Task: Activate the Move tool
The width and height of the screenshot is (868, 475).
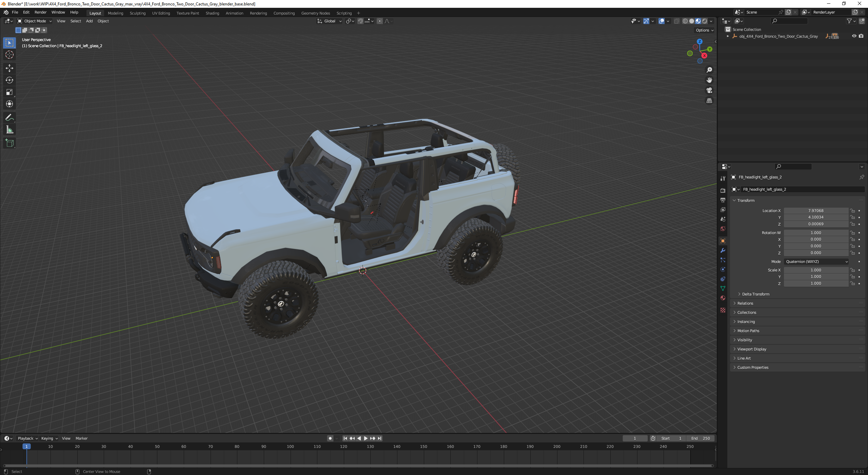Action: click(9, 68)
